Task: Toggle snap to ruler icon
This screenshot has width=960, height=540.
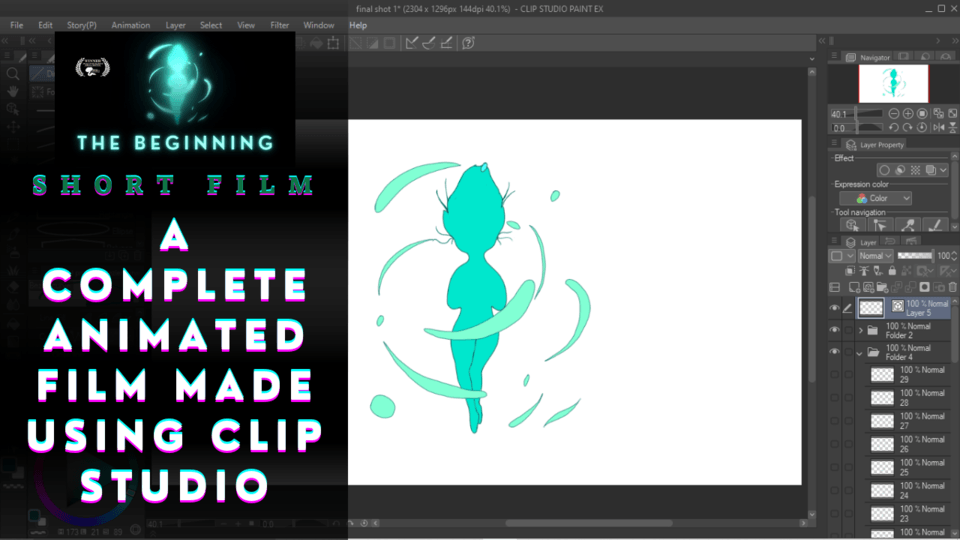Action: (x=411, y=43)
